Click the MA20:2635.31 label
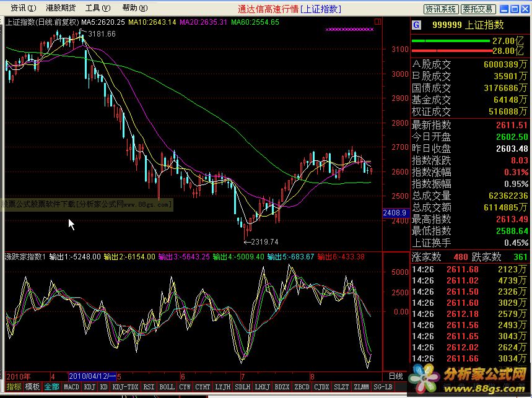Image resolution: width=532 pixels, height=398 pixels. pyautogui.click(x=203, y=22)
